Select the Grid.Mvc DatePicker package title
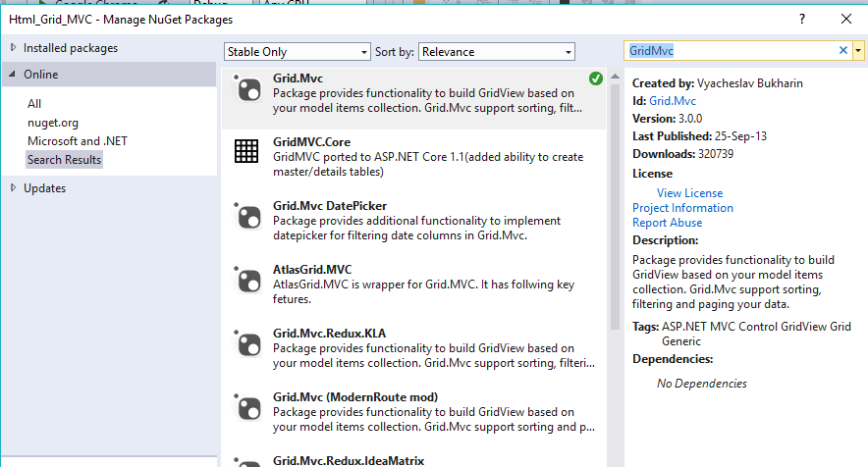 click(330, 206)
